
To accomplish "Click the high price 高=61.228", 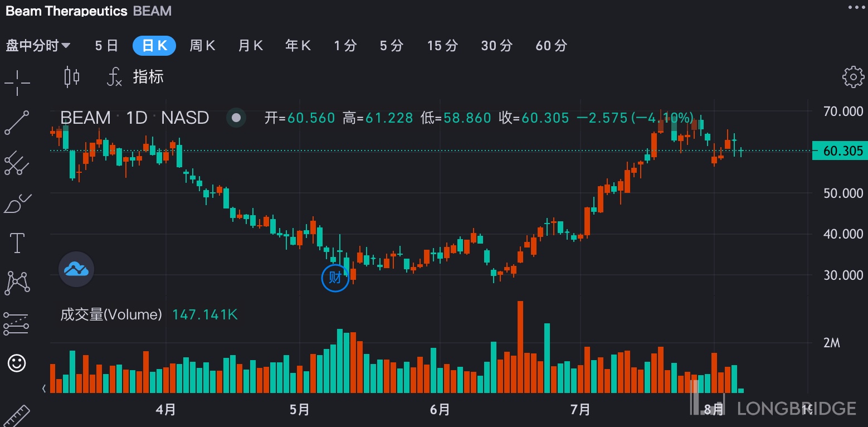I will coord(378,118).
